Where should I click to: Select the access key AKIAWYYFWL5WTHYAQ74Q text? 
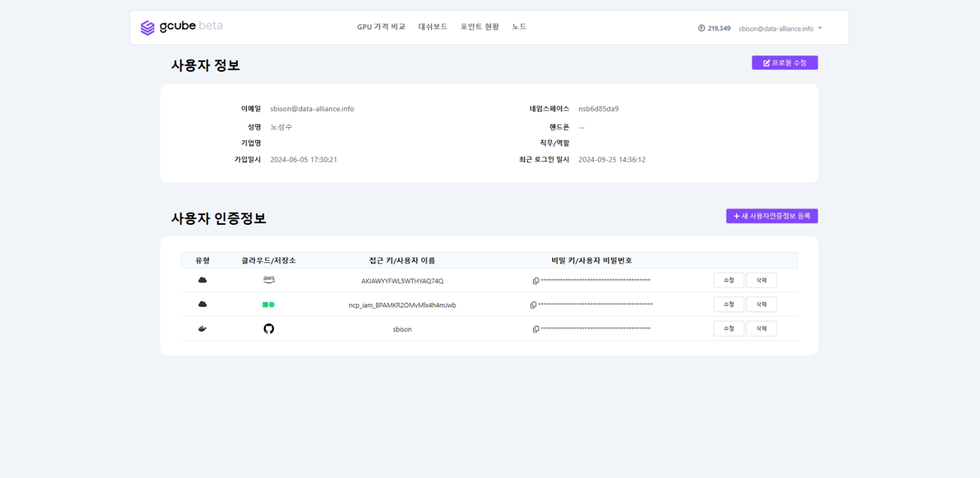click(402, 281)
